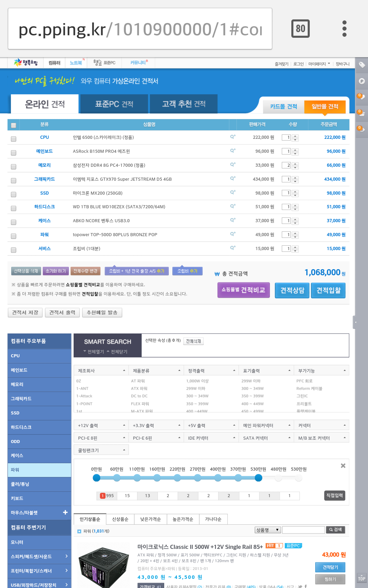Switch to the 표준PC 견적 tab
Viewport: 368px width, 588px height.
click(x=114, y=104)
